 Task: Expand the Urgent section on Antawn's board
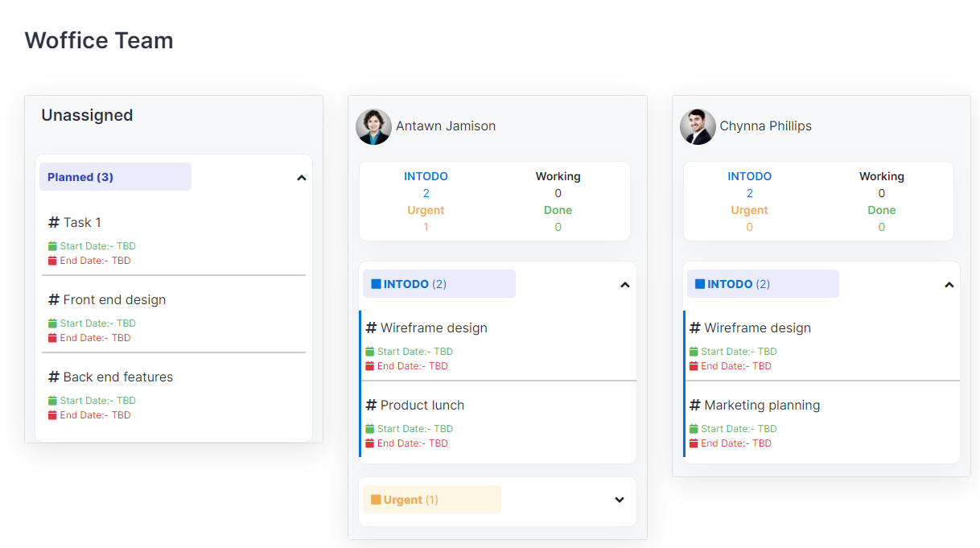(619, 500)
